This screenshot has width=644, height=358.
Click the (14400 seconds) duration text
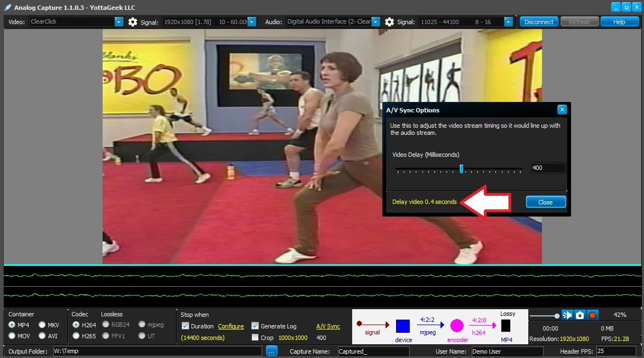(202, 338)
